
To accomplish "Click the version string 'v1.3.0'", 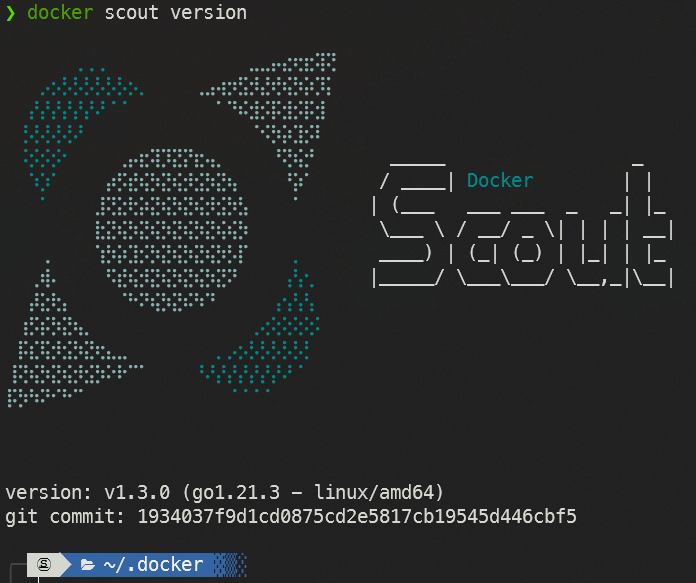I will pyautogui.click(x=137, y=492).
